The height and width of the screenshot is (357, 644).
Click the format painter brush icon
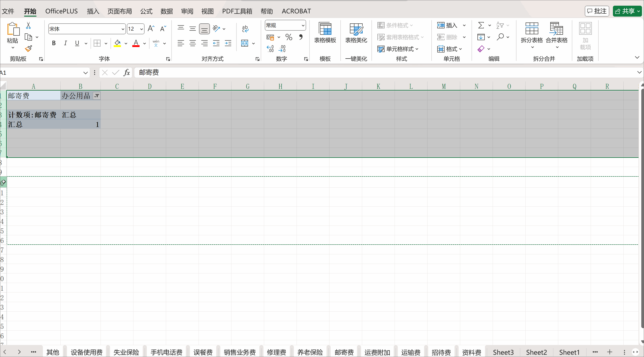click(x=29, y=48)
